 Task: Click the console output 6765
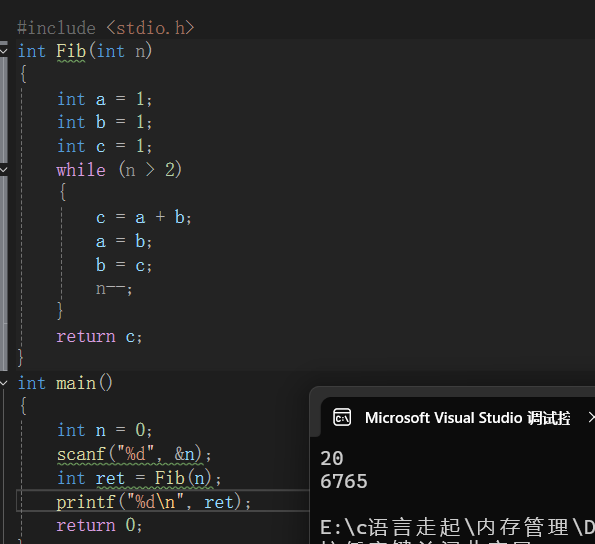pyautogui.click(x=344, y=481)
